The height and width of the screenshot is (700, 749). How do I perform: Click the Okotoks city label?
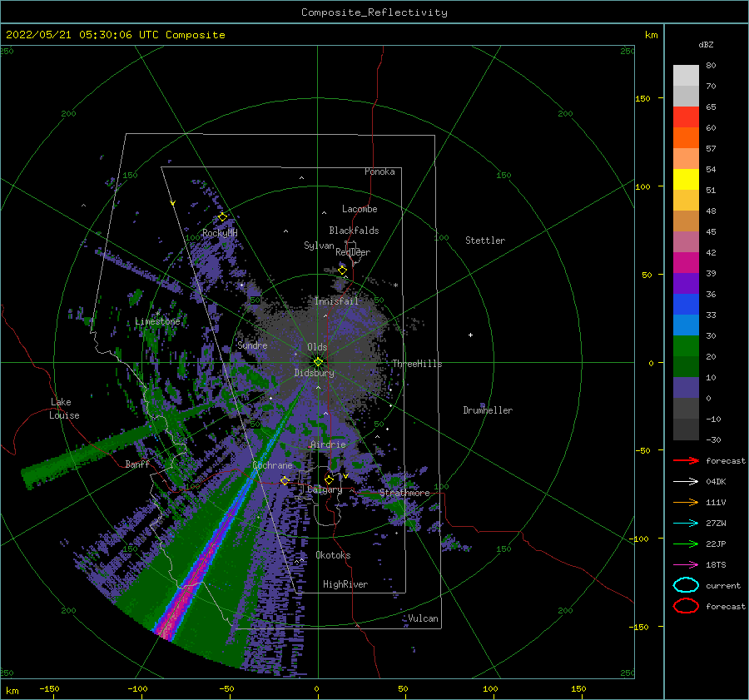coord(333,555)
